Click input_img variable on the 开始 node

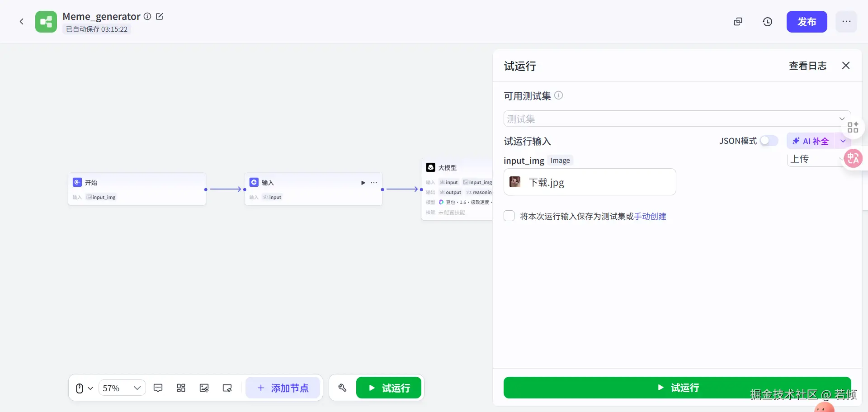tap(101, 197)
